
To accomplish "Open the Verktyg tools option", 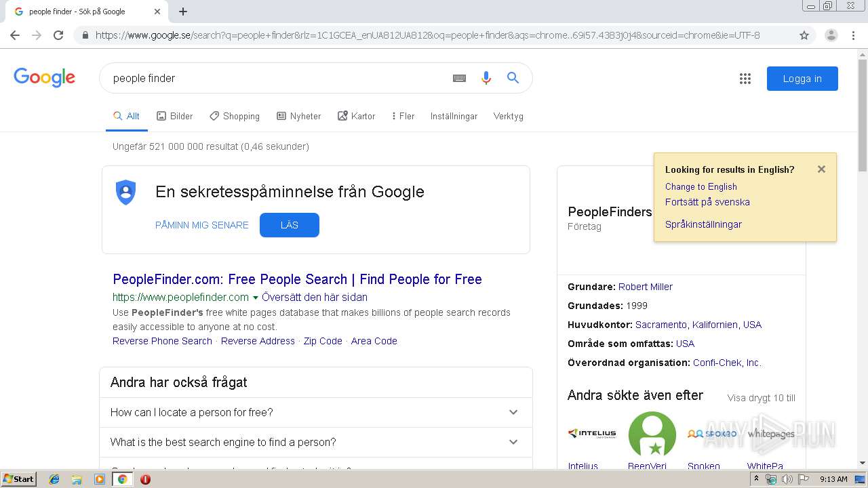I will (509, 117).
